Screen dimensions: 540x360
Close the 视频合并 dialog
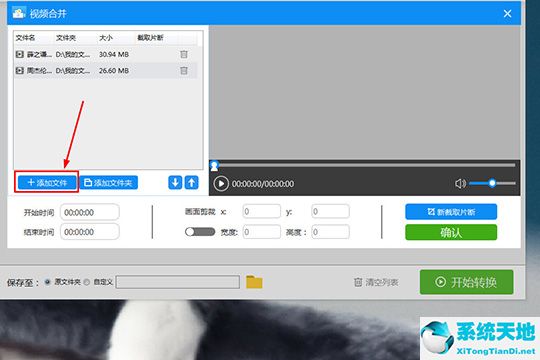pyautogui.click(x=507, y=13)
